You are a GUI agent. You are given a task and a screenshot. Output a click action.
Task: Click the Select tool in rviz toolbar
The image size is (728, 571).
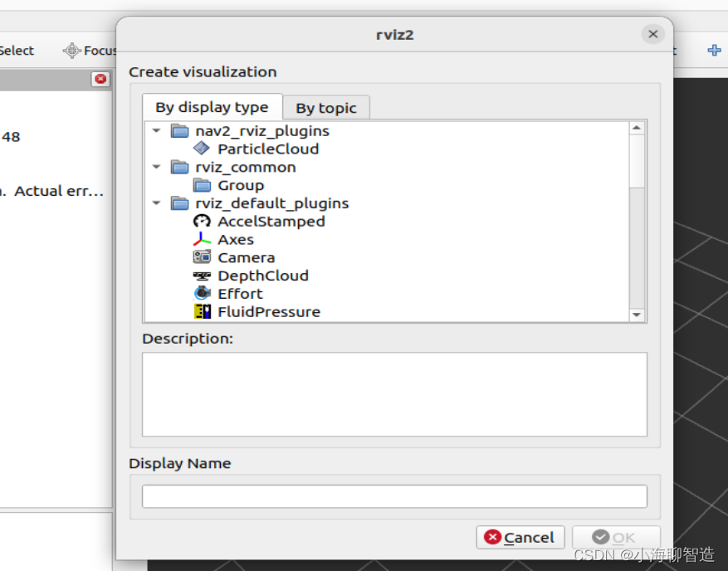click(x=17, y=50)
